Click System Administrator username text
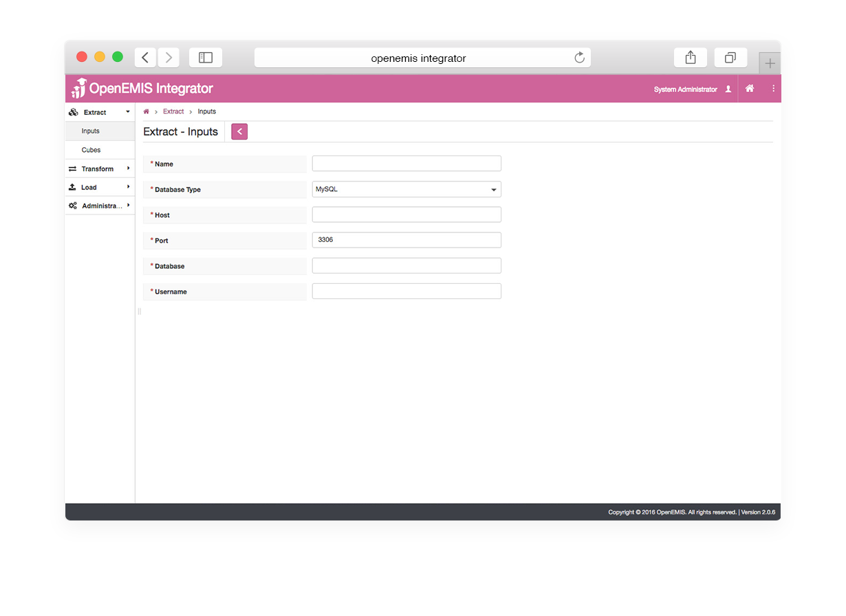This screenshot has height=616, width=846. click(x=686, y=89)
